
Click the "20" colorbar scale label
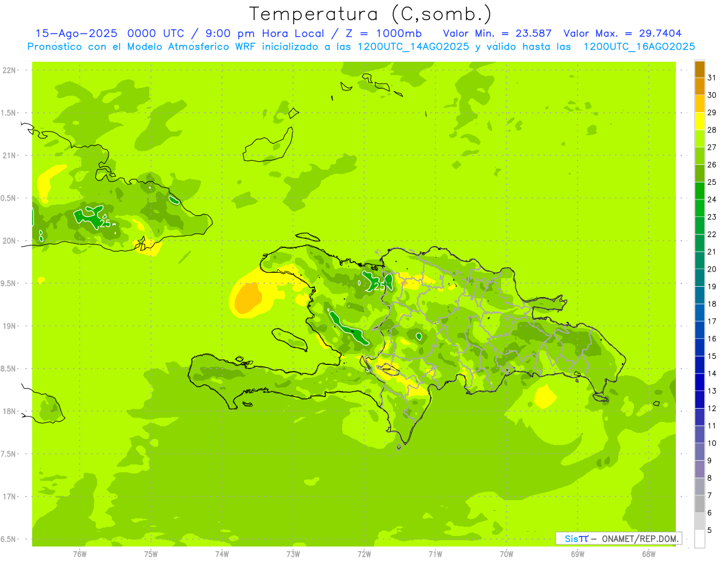[x=712, y=269]
